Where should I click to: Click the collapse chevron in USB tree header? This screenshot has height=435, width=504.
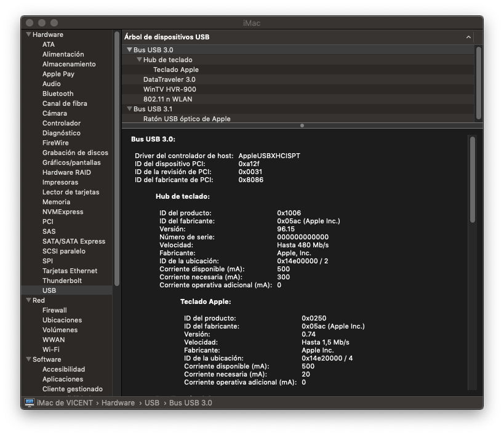pos(469,38)
